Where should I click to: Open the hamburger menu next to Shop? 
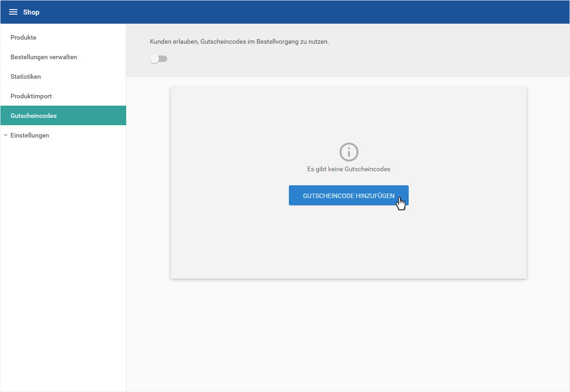tap(13, 12)
